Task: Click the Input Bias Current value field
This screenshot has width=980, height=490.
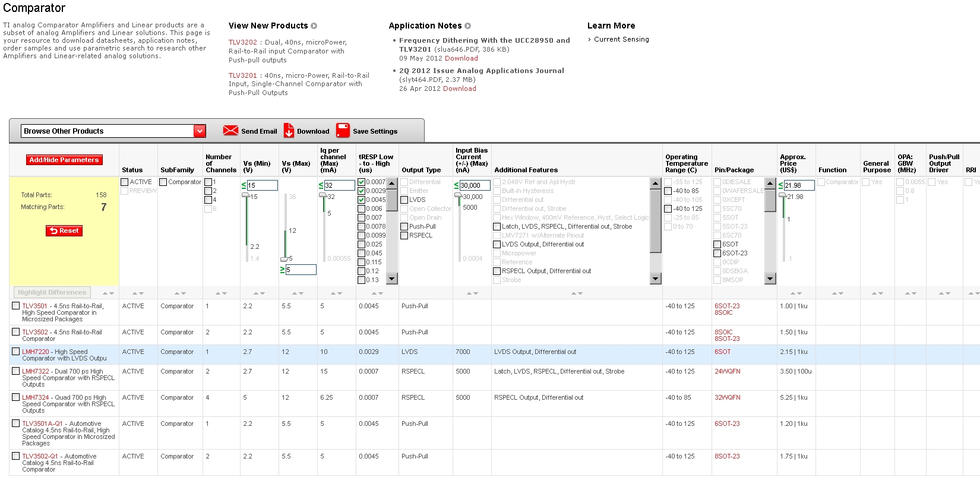Action: pos(475,185)
